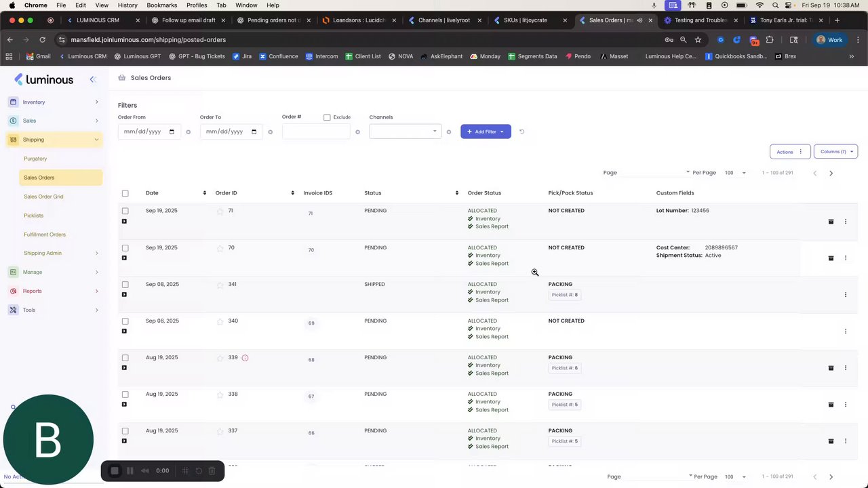Open the archive icon for order 71
The width and height of the screenshot is (868, 488).
(x=831, y=222)
